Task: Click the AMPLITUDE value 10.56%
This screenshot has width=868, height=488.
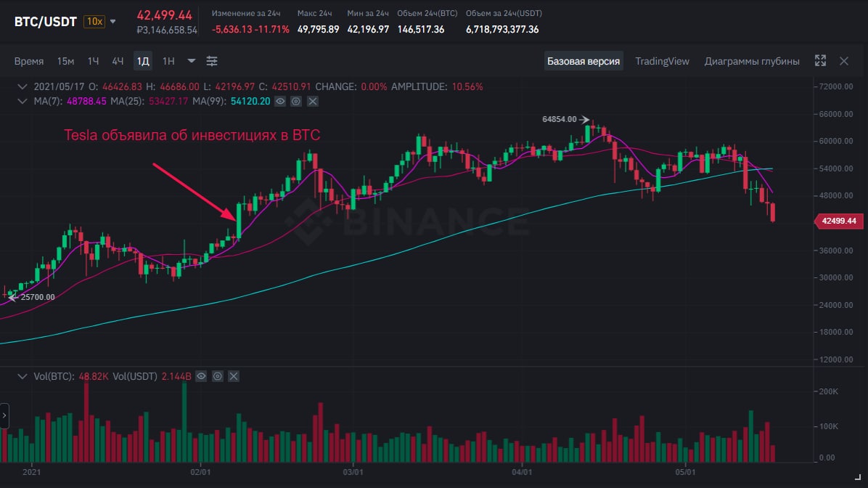Action: 467,86
